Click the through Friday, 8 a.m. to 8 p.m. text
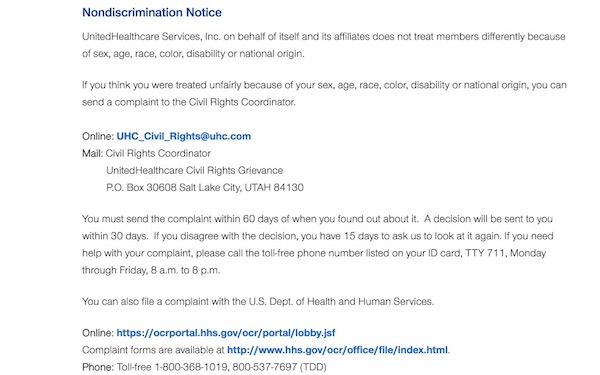This screenshot has height=375, width=600. pyautogui.click(x=151, y=270)
